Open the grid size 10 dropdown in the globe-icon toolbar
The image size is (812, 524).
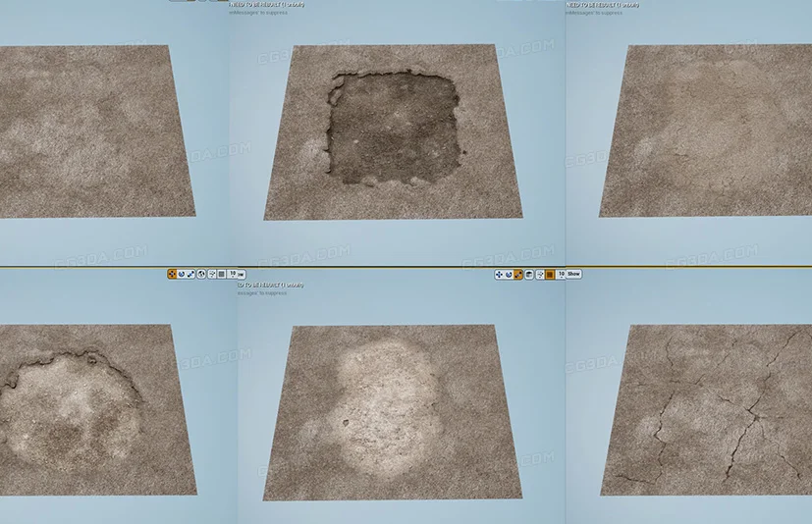[233, 274]
